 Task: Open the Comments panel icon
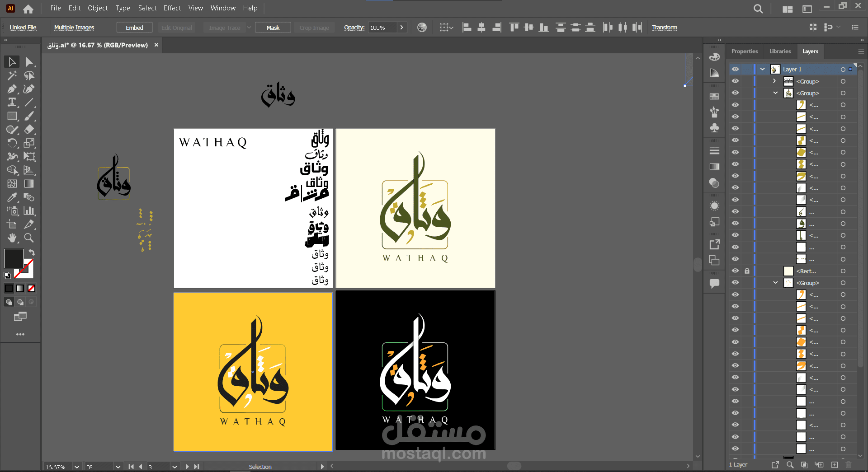[x=714, y=284]
